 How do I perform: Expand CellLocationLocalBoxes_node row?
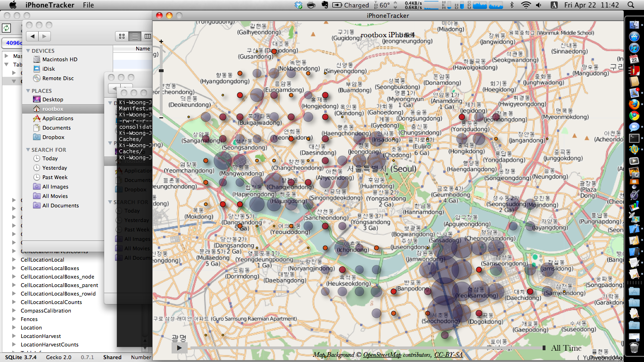(14, 277)
